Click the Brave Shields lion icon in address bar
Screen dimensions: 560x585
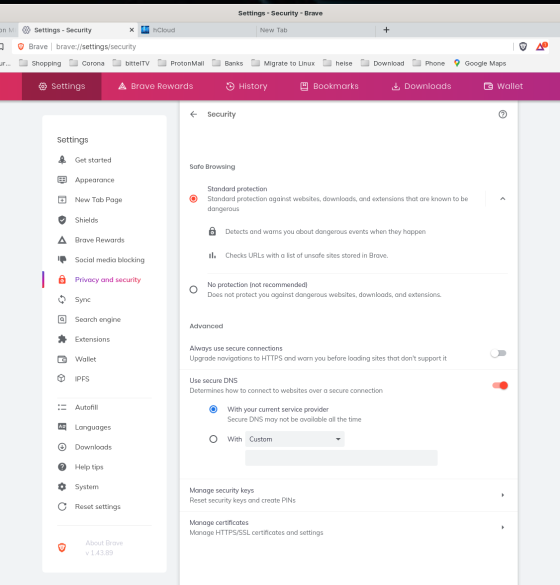(523, 47)
